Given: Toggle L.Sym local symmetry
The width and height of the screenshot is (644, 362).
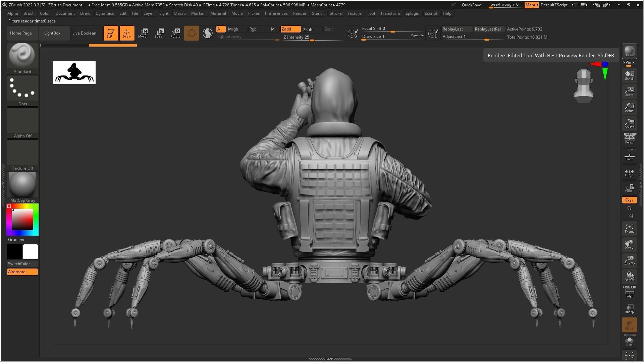Looking at the screenshot, I should pos(629,173).
